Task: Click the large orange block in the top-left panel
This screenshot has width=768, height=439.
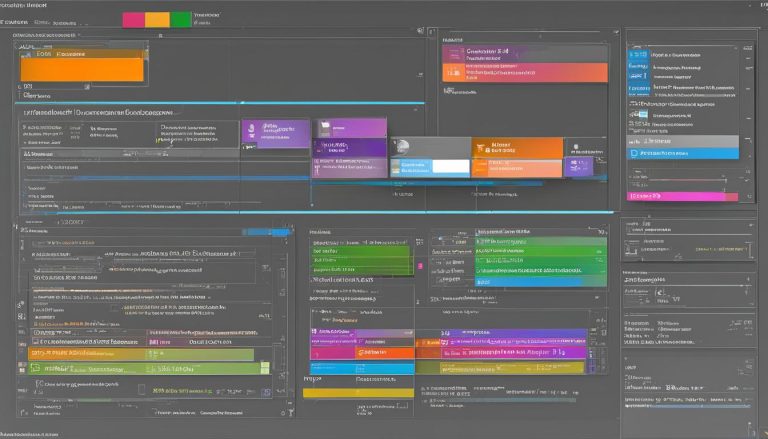Action: pyautogui.click(x=82, y=70)
